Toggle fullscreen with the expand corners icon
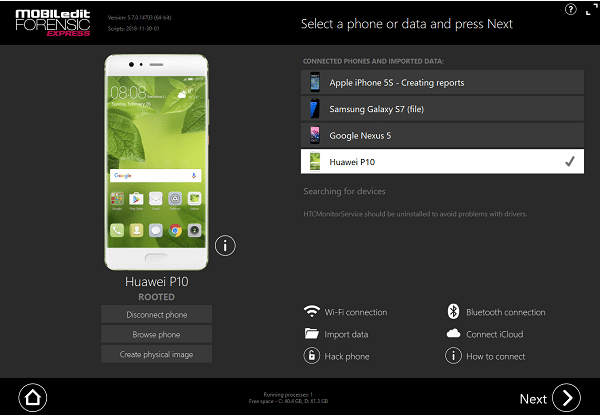The height and width of the screenshot is (415, 600). coord(592,10)
